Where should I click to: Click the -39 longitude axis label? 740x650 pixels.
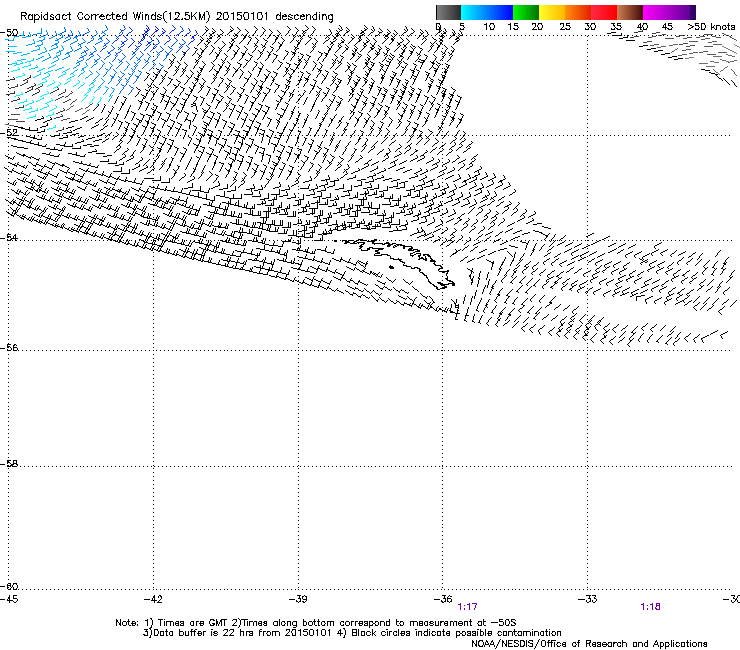coord(298,599)
